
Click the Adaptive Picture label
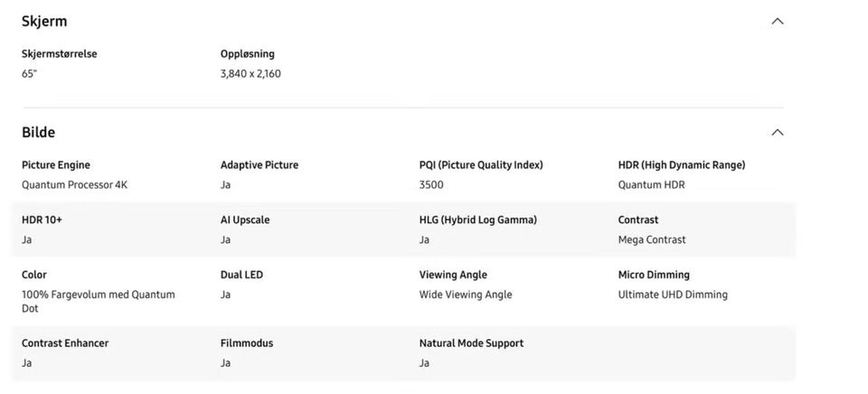point(259,165)
